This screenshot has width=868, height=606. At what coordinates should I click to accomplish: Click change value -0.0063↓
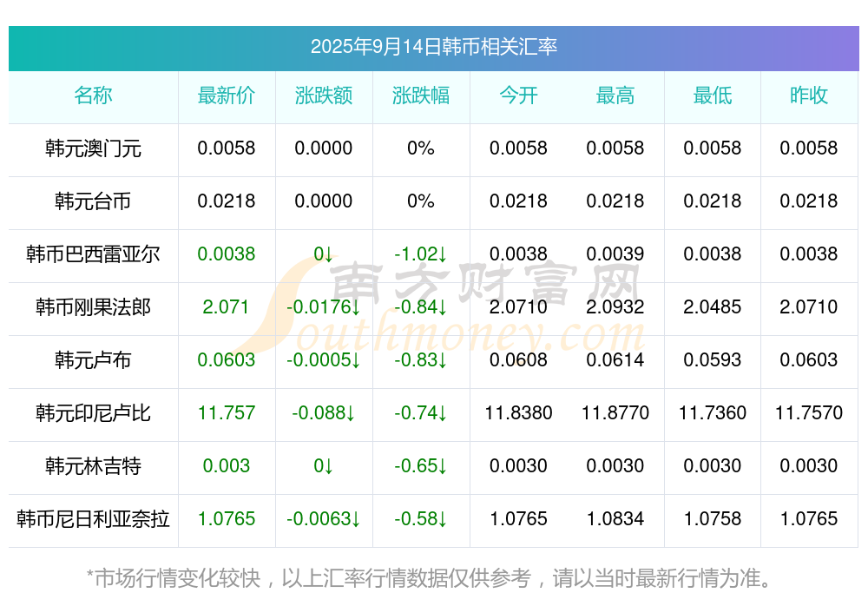pyautogui.click(x=323, y=519)
